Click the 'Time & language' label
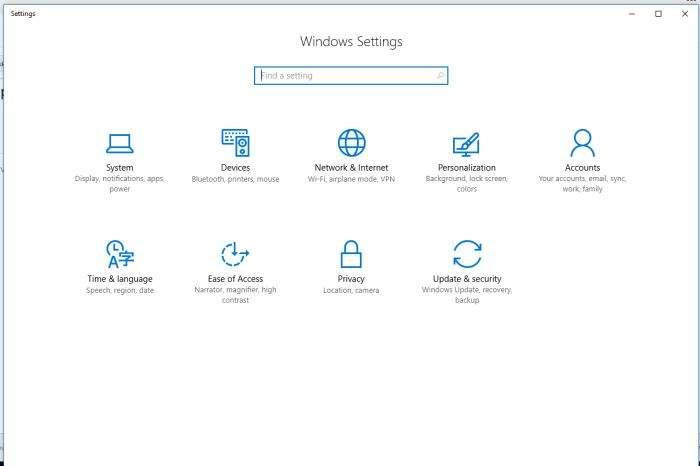 click(x=120, y=279)
